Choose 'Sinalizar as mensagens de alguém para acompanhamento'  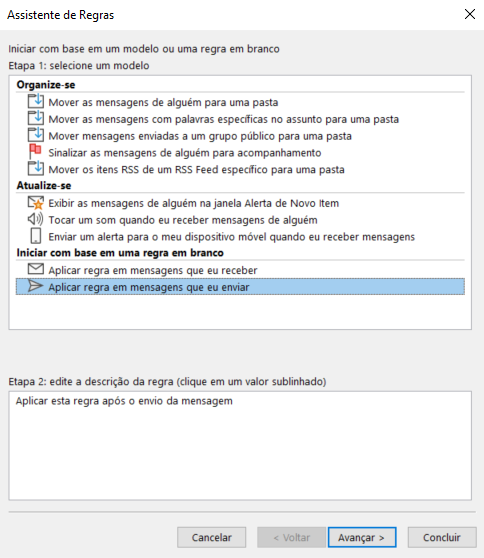tap(185, 153)
